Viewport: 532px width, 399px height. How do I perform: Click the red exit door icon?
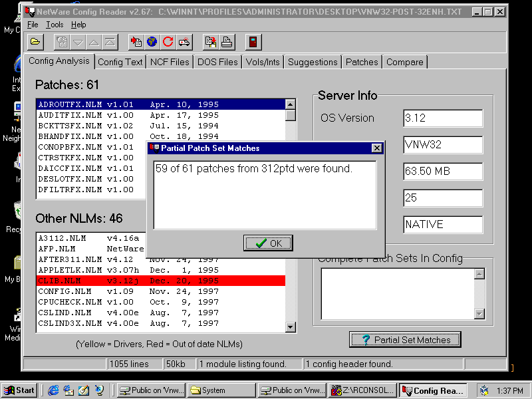coord(253,42)
